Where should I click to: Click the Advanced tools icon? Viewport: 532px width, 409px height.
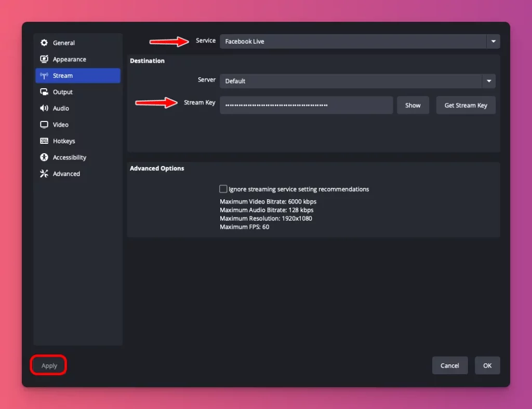point(44,174)
